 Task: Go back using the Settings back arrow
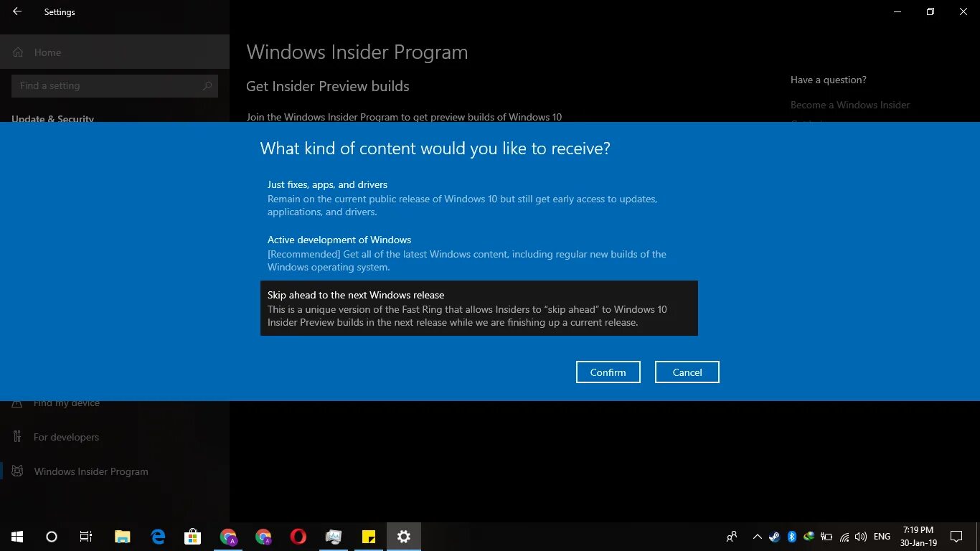[17, 11]
